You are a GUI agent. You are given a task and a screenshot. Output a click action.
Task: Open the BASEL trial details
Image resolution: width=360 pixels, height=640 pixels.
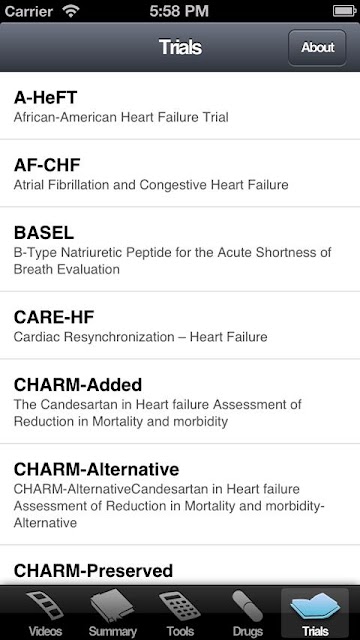(x=180, y=249)
